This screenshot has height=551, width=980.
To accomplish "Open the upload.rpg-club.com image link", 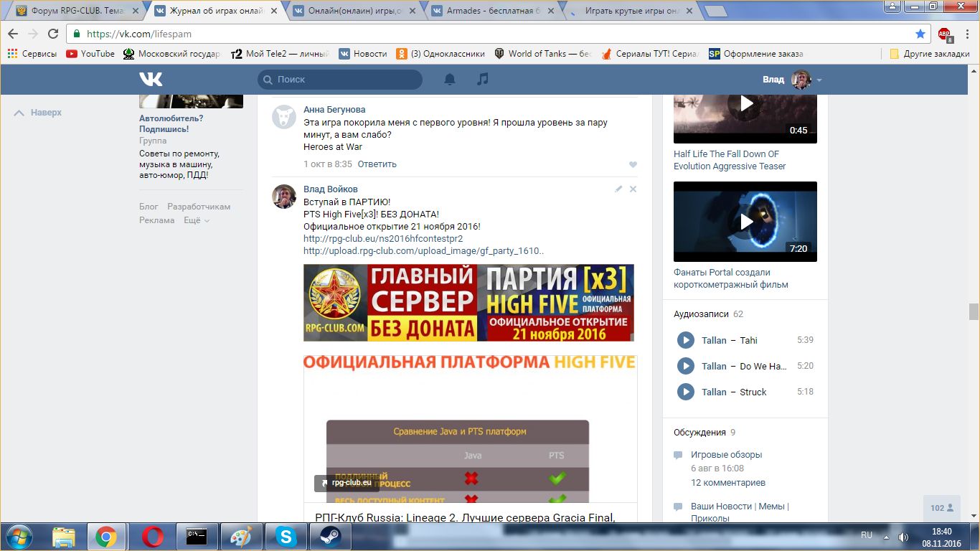I will [424, 251].
